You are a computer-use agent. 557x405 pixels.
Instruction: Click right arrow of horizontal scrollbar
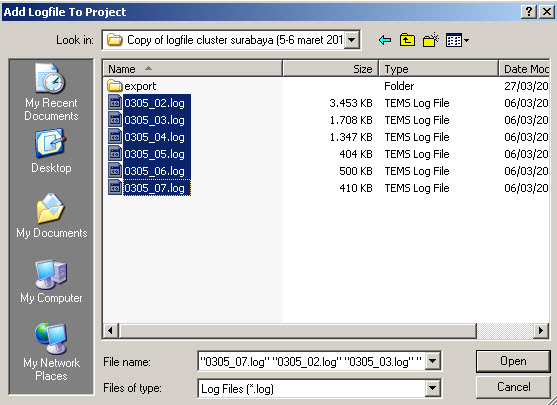(x=541, y=330)
